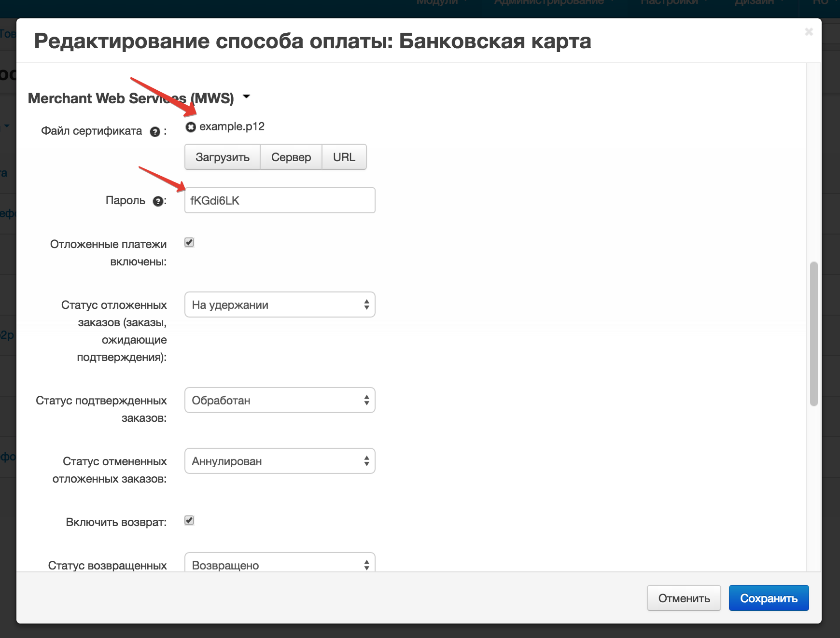Toggle Включить возврат checkbox
Screen dimensions: 840x638
[189, 520]
